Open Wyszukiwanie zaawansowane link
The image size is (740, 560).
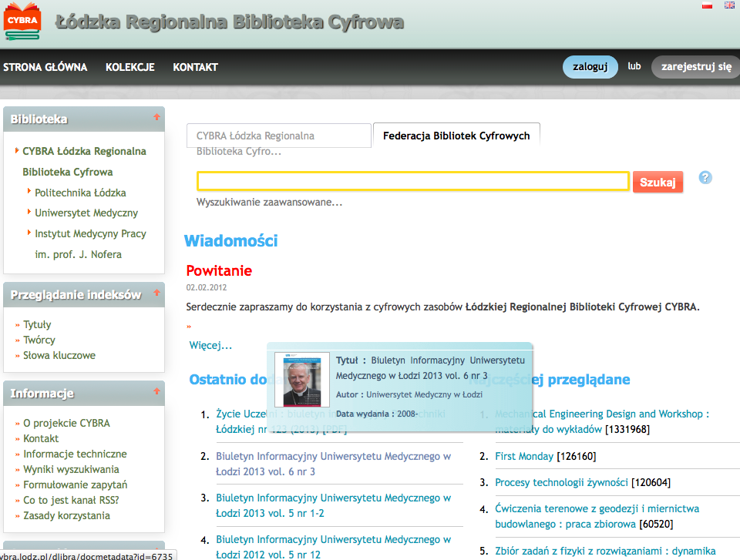pyautogui.click(x=270, y=203)
